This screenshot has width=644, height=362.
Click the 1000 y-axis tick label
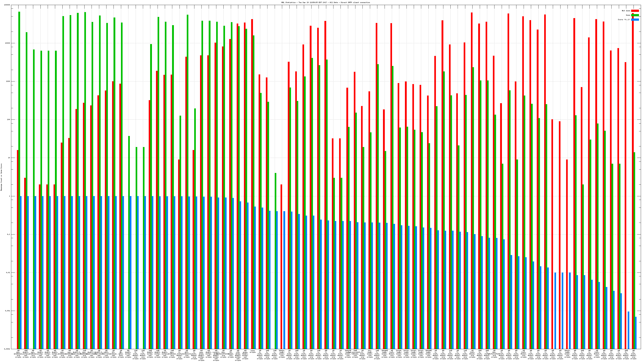[8, 81]
